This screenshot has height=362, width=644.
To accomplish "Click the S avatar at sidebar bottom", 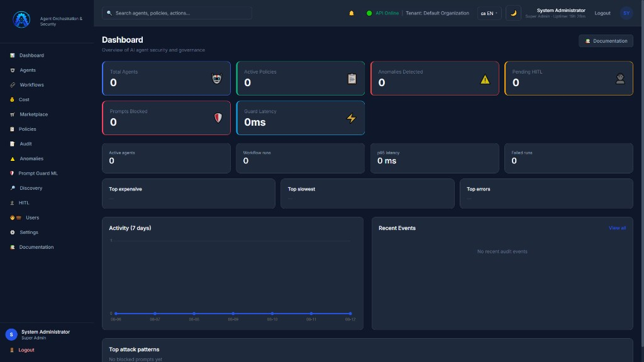I will click(x=11, y=334).
